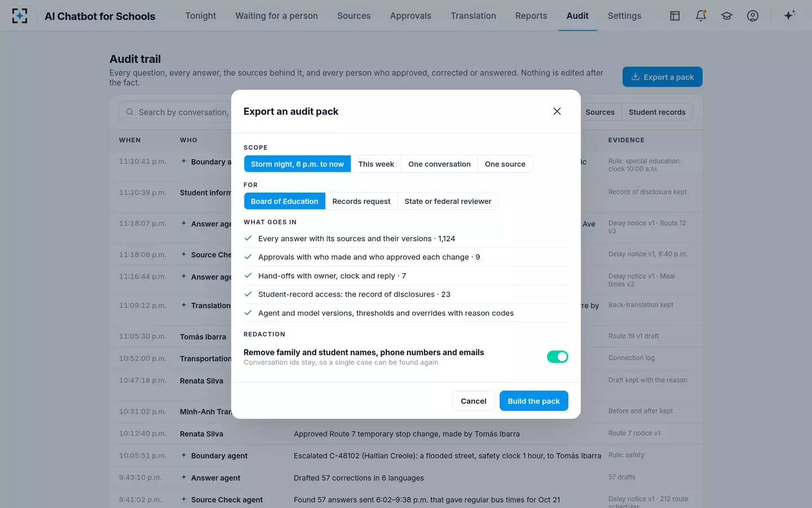Click checkmark for Hand-offs with owner
Image resolution: width=812 pixels, height=508 pixels.
click(x=248, y=275)
